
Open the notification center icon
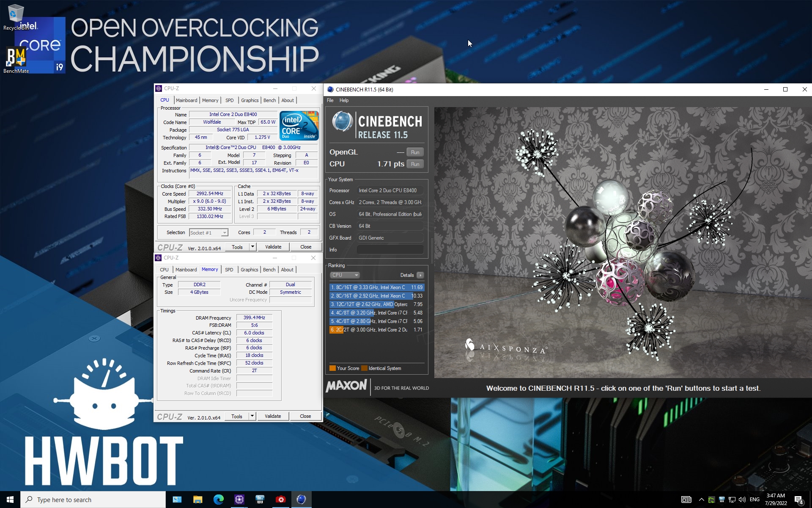coord(799,500)
